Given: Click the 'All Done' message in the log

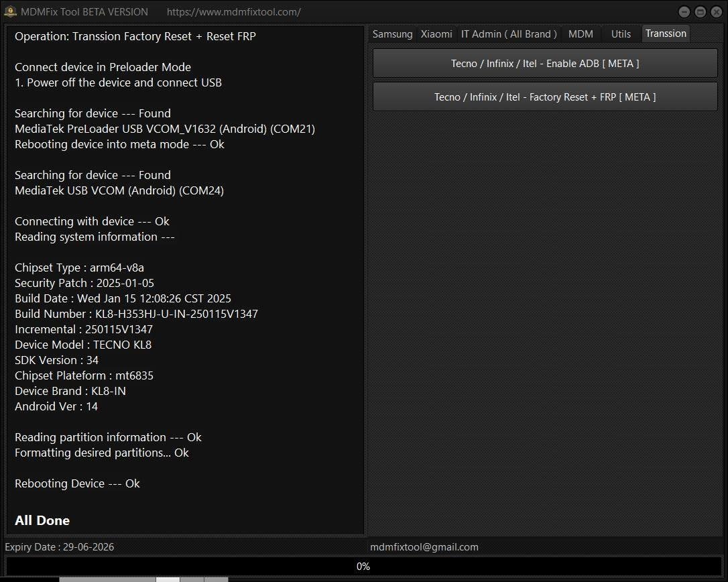Looking at the screenshot, I should 42,520.
